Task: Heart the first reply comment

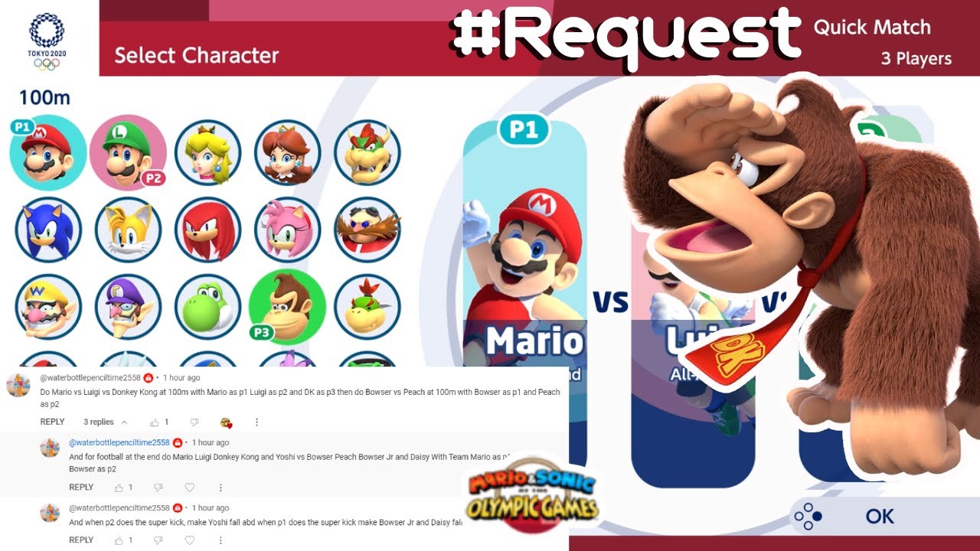Action: pyautogui.click(x=189, y=487)
